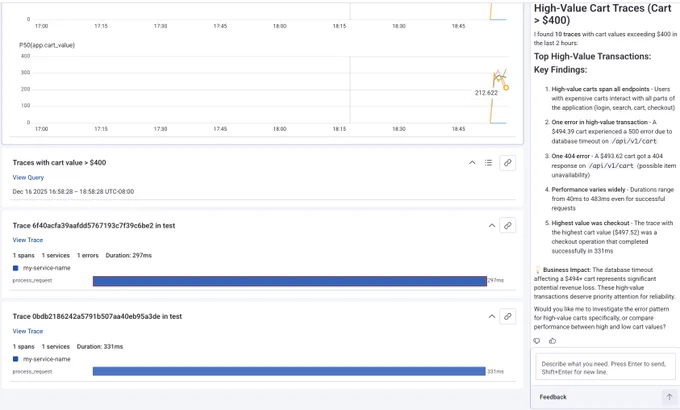The height and width of the screenshot is (410, 680).
Task: Click the Dec 16 2025 time range text
Action: coord(73,191)
